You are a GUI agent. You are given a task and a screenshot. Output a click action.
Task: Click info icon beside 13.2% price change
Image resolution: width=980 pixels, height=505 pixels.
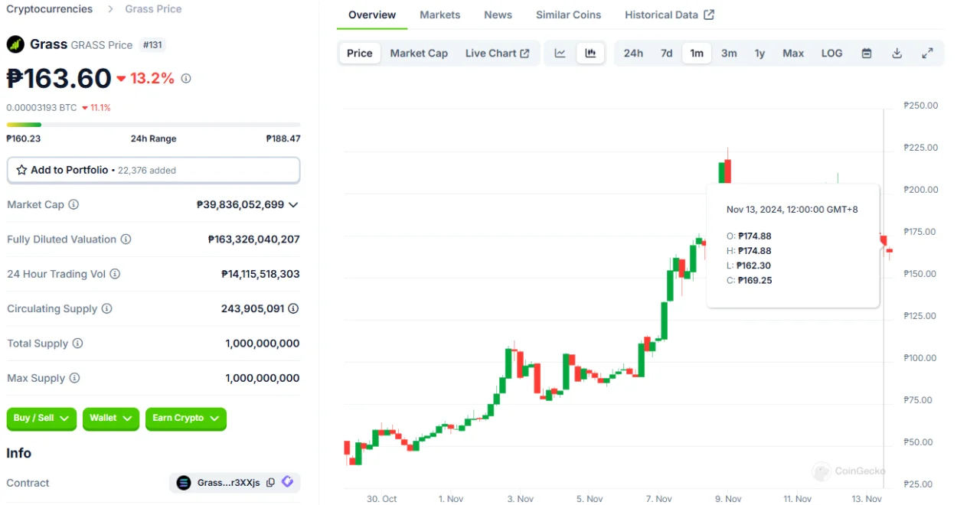coord(186,78)
